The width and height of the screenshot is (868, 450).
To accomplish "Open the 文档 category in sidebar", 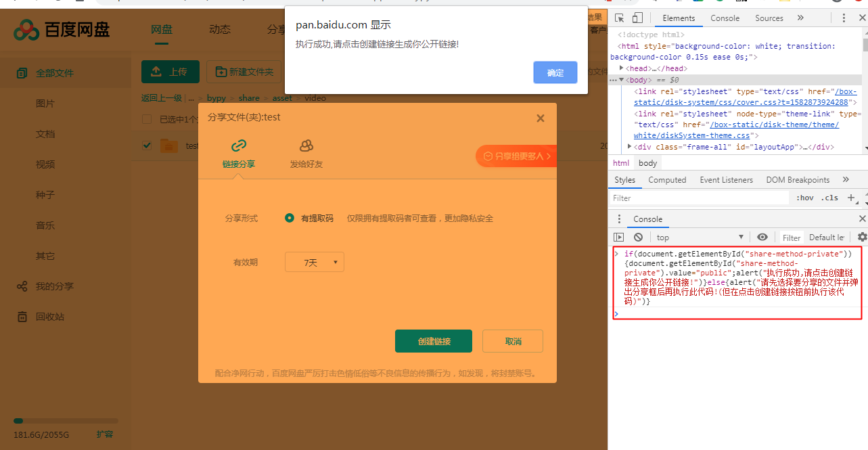I will click(x=45, y=134).
